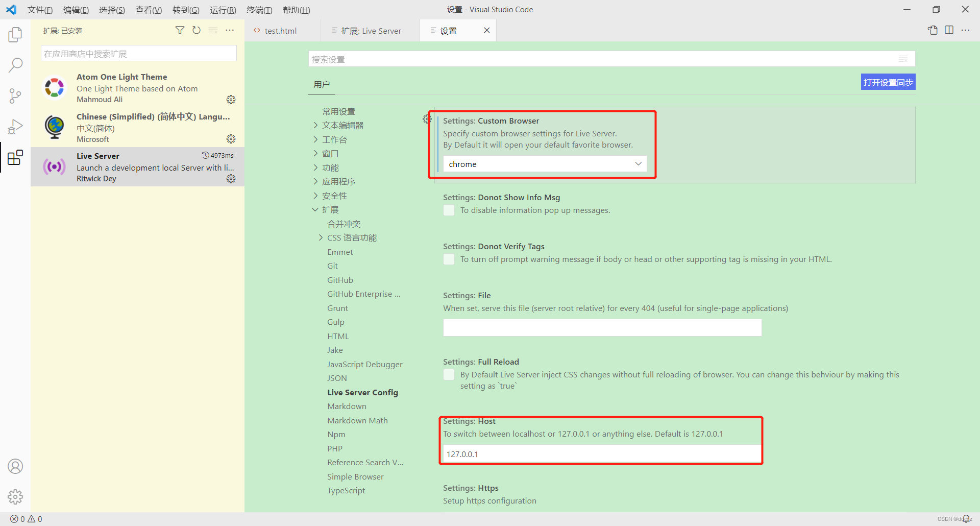
Task: Click the Settings: File text input
Action: coord(602,327)
